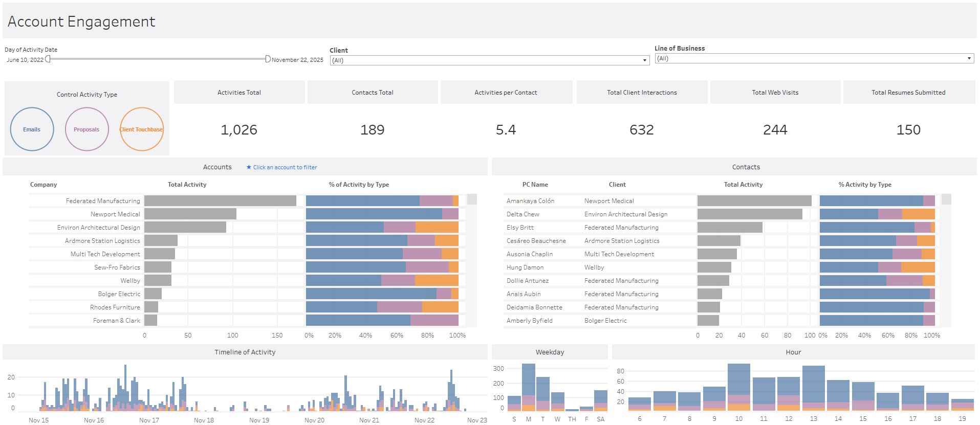Click the November 22, 2025 end date handle

[x=268, y=59]
